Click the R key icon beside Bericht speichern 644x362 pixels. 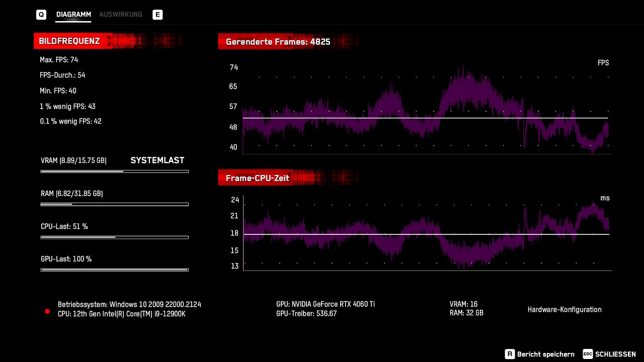click(x=510, y=354)
